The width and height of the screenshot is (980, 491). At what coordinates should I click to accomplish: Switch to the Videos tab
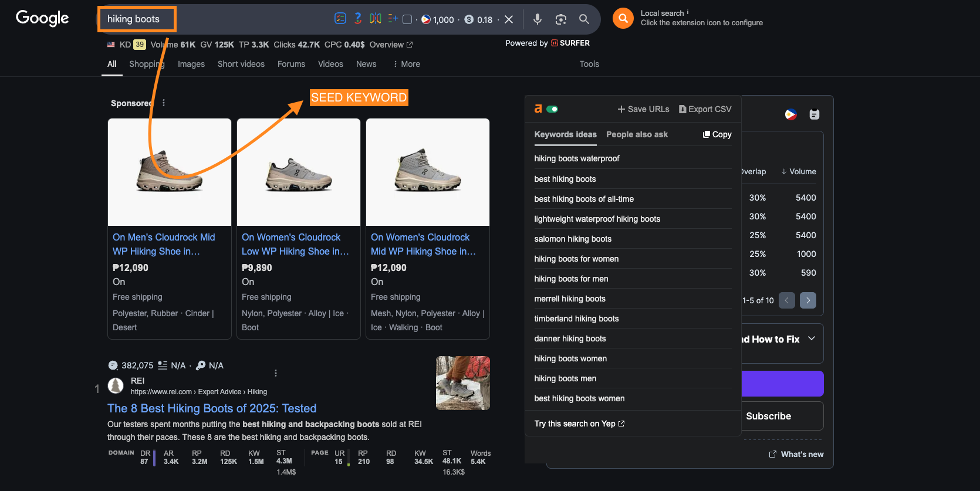click(330, 64)
